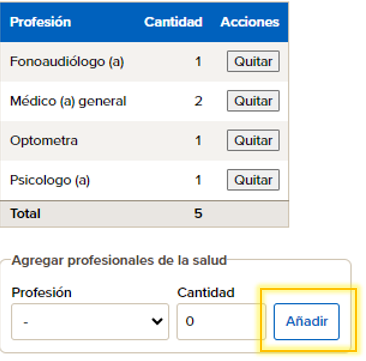Click the total count value 5
The width and height of the screenshot is (366, 361).
[198, 214]
